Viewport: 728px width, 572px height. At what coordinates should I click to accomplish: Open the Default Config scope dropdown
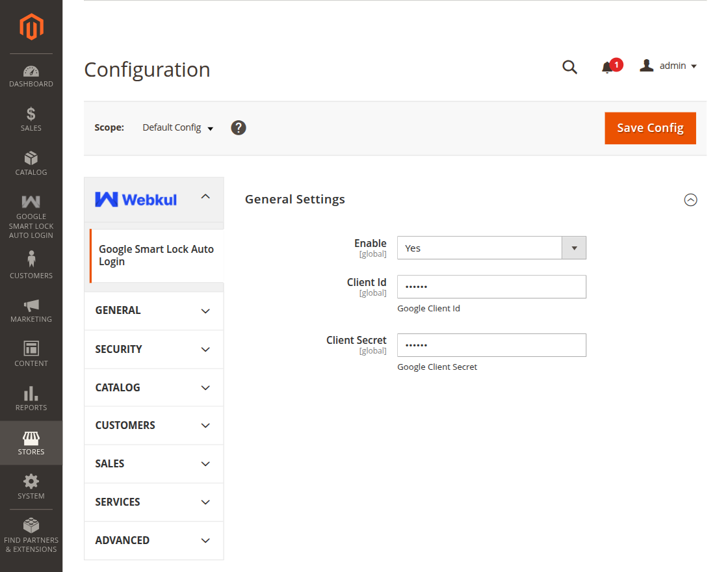point(177,127)
